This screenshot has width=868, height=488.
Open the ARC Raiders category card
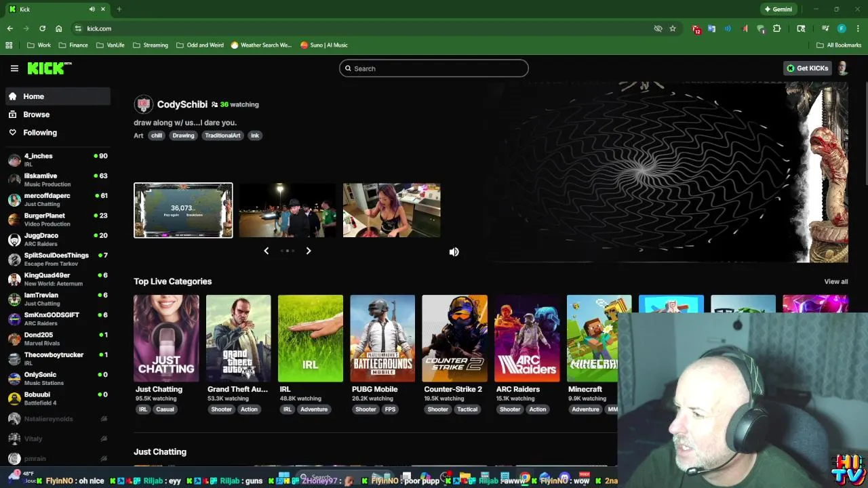pyautogui.click(x=527, y=338)
